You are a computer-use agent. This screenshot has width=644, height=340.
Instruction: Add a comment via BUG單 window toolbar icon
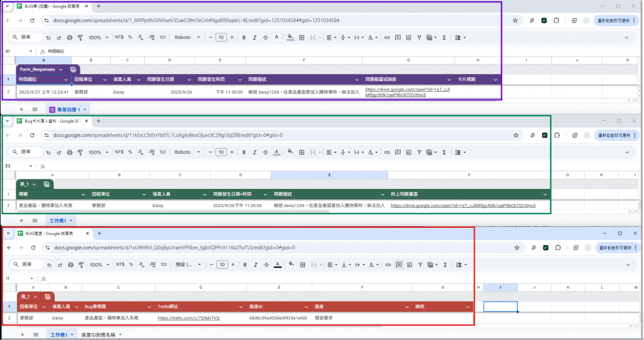click(397, 37)
